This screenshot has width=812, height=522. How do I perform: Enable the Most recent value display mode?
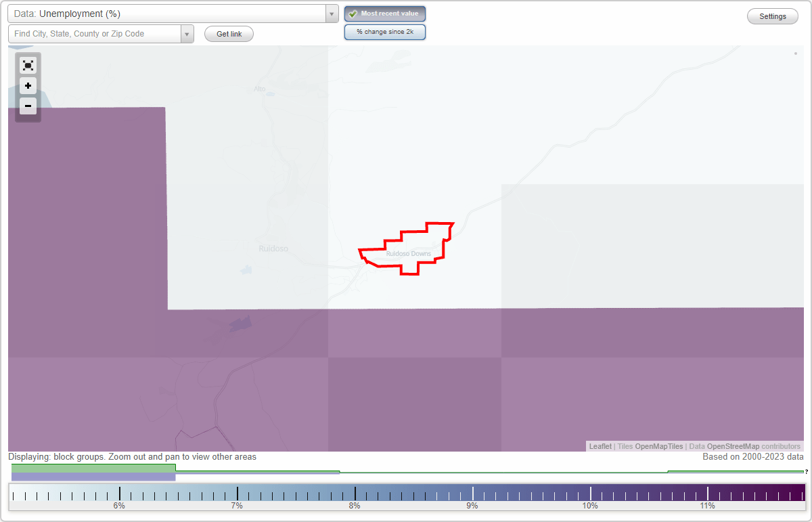(x=384, y=13)
